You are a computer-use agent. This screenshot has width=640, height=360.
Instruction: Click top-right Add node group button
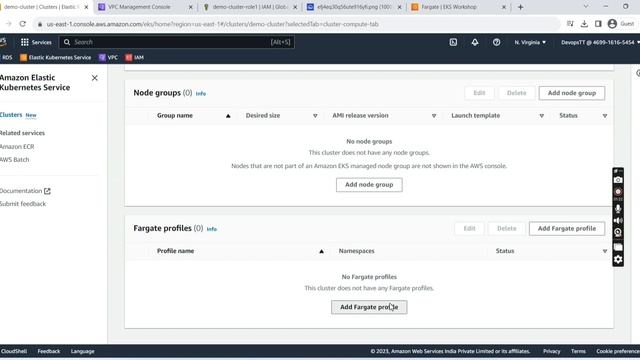coord(572,93)
